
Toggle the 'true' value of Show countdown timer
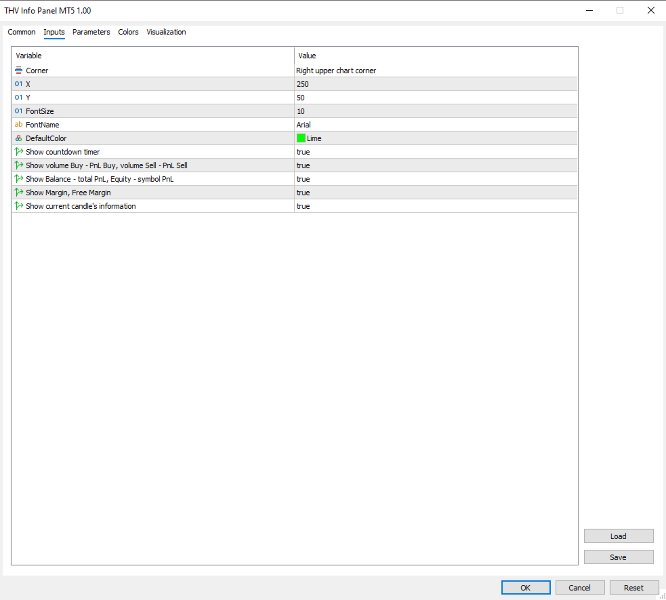436,152
